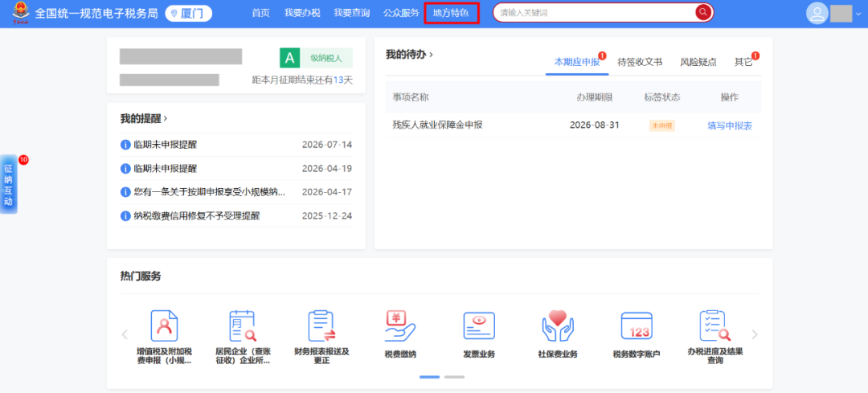Click the user avatar icon
This screenshot has height=393, width=868.
point(817,14)
